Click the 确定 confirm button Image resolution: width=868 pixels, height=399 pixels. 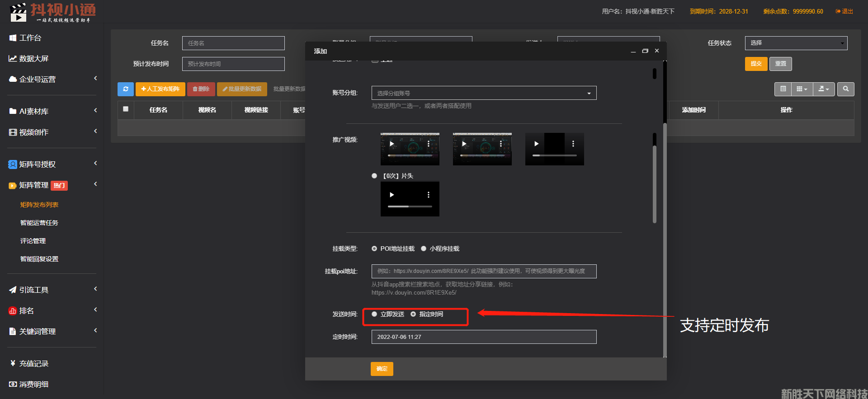pyautogui.click(x=382, y=369)
